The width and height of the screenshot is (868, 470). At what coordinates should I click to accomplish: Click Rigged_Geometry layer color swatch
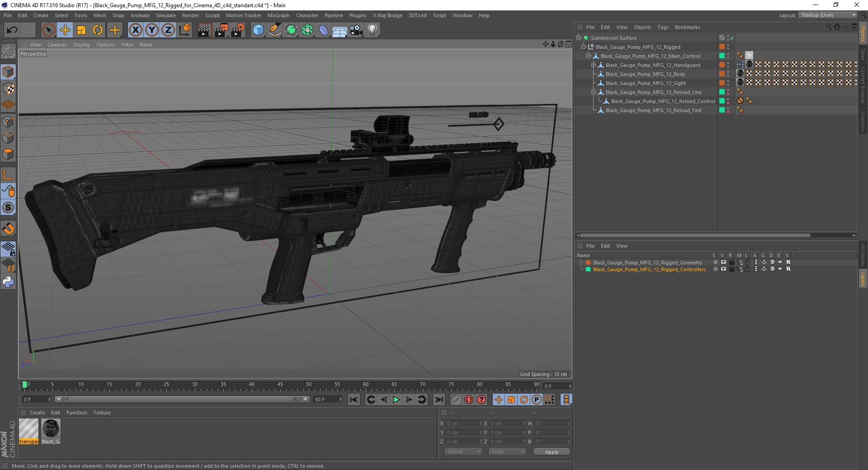[x=588, y=262]
